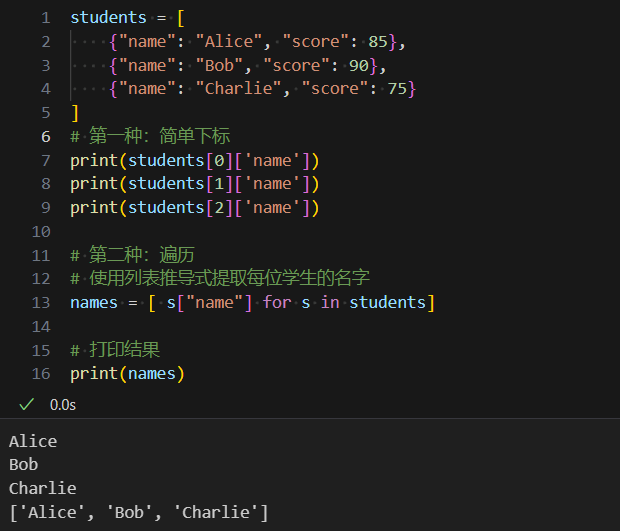Click line number 13 in the gutter
620x531 pixels.
click(41, 302)
